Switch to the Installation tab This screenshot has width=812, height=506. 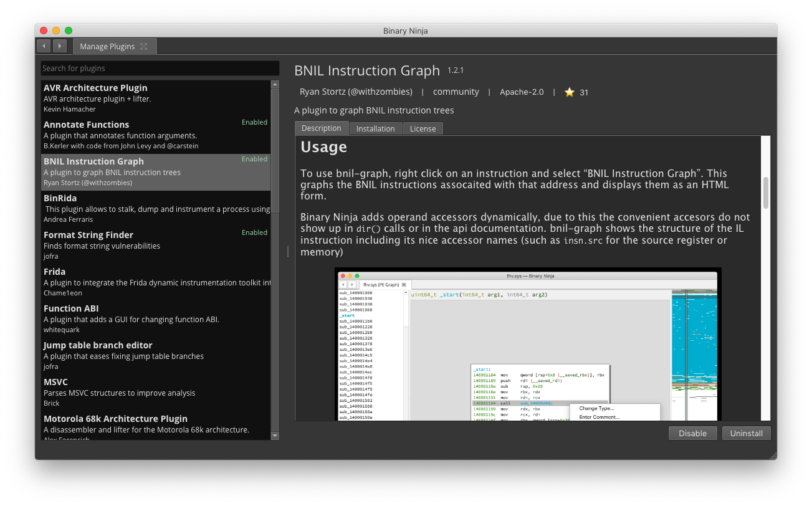pos(376,128)
